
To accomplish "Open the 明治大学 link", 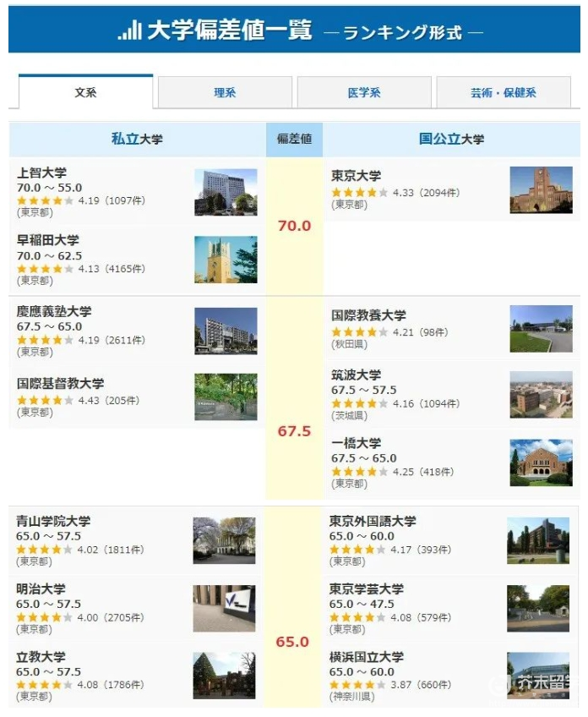I will (41, 589).
